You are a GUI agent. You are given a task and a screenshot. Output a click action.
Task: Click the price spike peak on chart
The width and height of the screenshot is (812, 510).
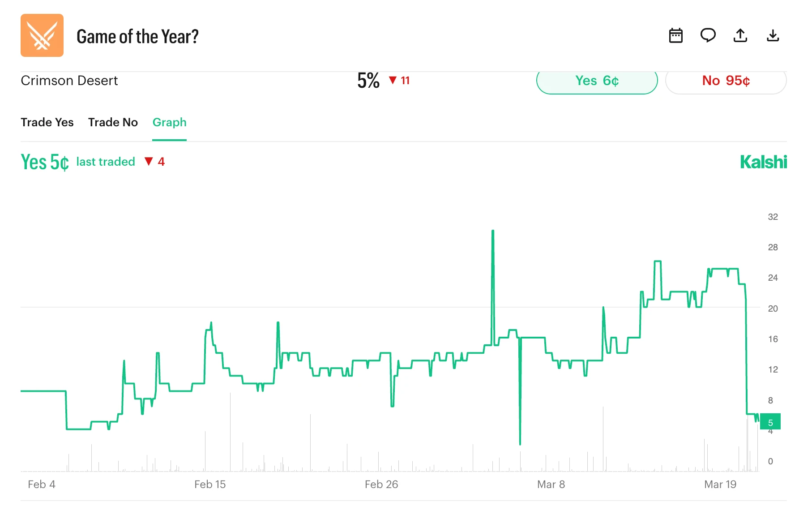tap(493, 232)
